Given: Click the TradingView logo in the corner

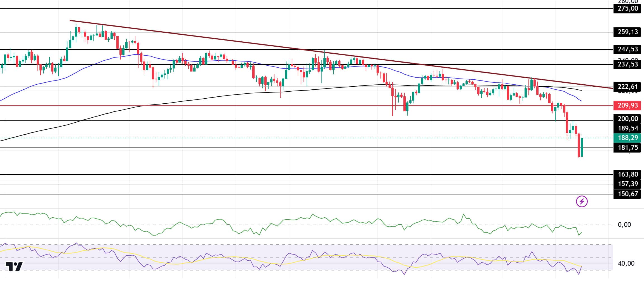Looking at the screenshot, I should [x=14, y=266].
